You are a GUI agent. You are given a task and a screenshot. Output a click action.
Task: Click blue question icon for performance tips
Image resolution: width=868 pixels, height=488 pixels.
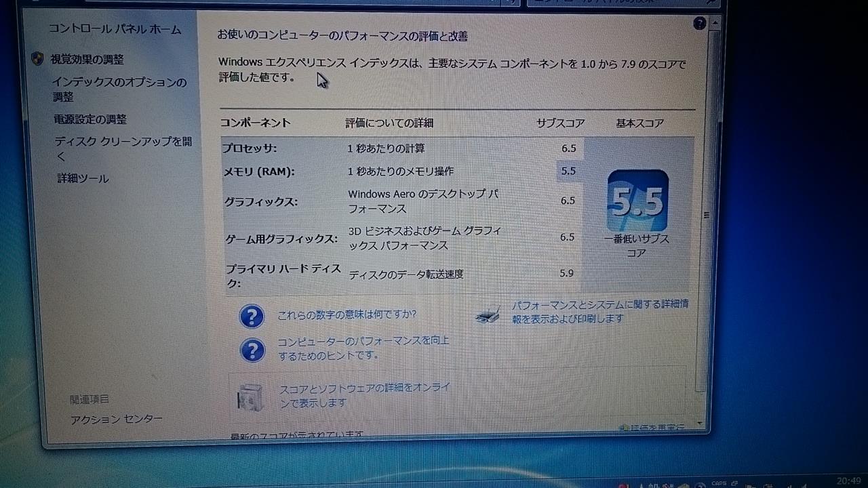pos(252,350)
